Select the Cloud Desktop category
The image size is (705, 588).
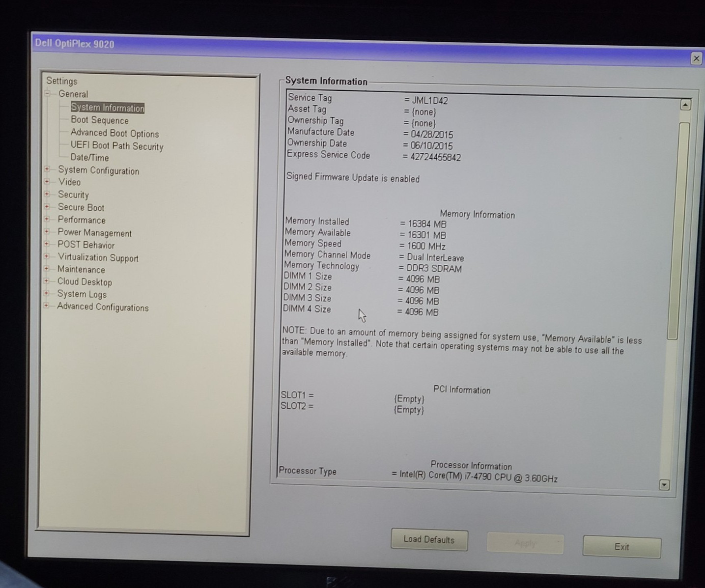(85, 282)
